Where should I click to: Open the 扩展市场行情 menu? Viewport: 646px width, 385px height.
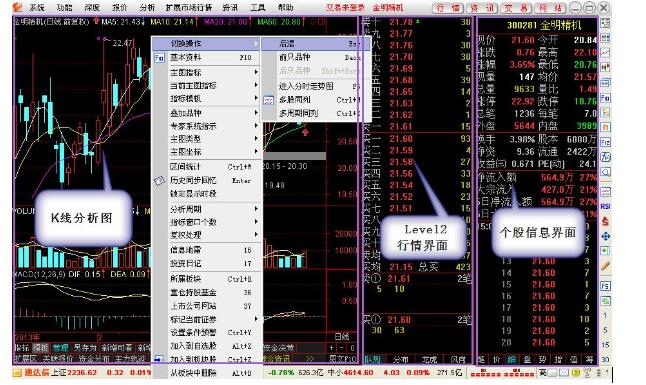point(189,7)
